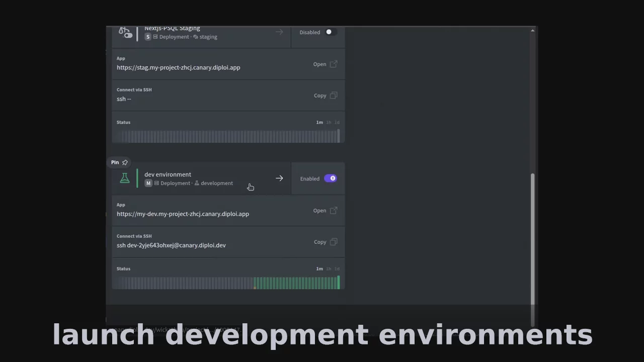Enable the Nextjs-PSQL Staging deployment toggle
Image resolution: width=644 pixels, height=362 pixels.
329,32
